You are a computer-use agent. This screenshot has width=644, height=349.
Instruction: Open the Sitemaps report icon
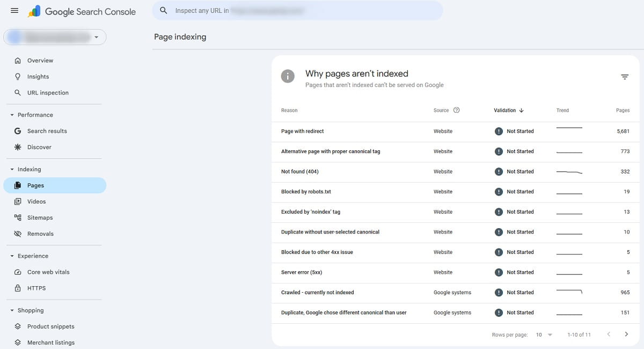(x=18, y=217)
